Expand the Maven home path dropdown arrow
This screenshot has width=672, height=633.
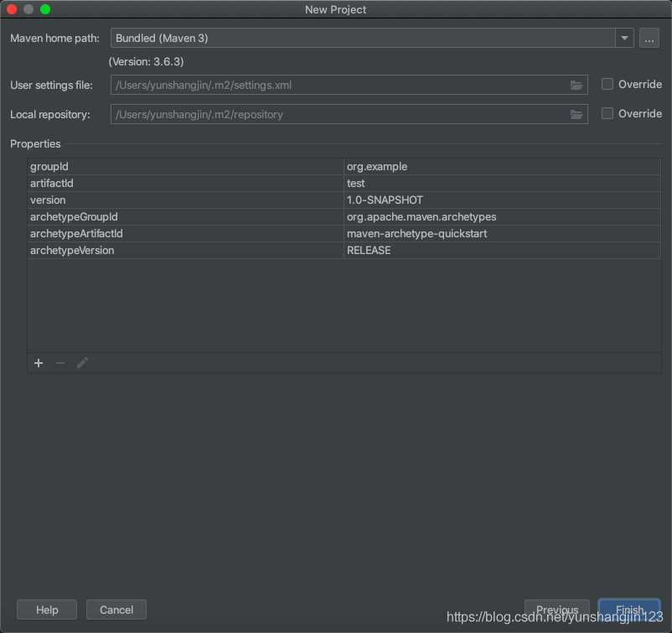pos(624,39)
